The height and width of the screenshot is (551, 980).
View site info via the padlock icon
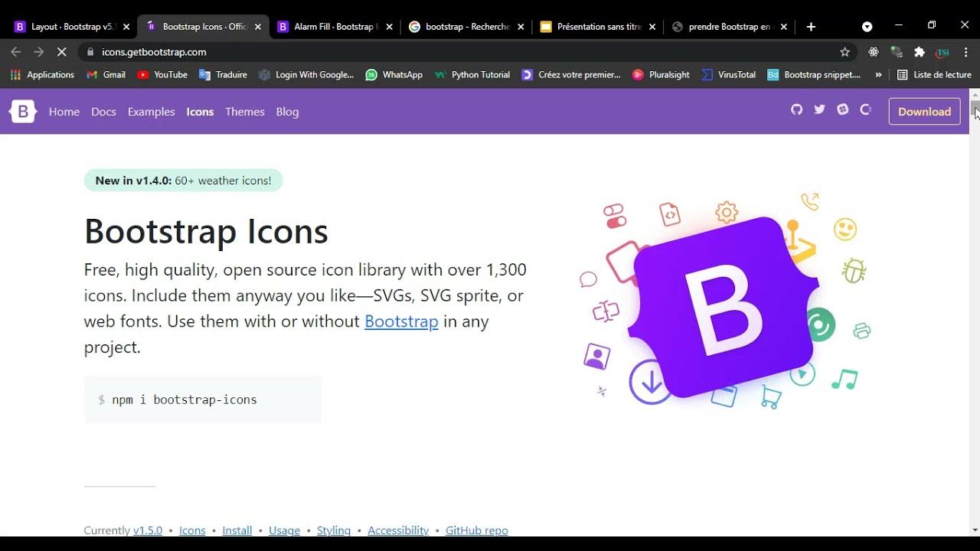(x=90, y=52)
